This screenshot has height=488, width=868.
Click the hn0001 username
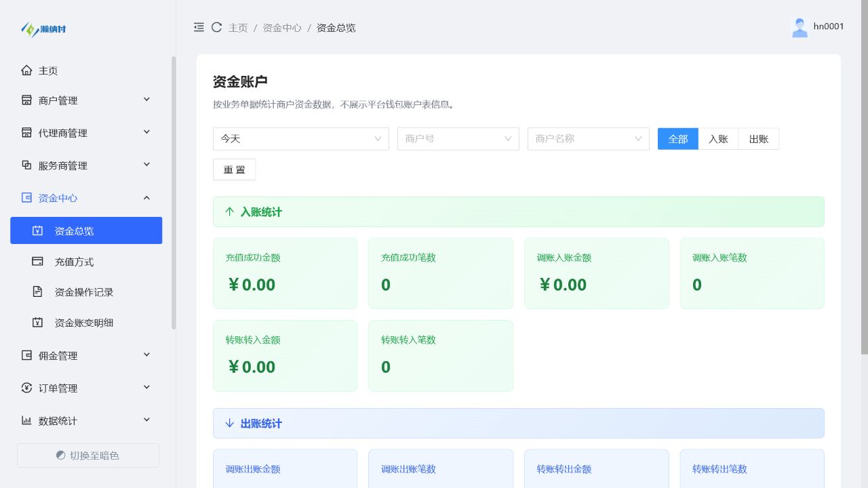[x=829, y=26]
